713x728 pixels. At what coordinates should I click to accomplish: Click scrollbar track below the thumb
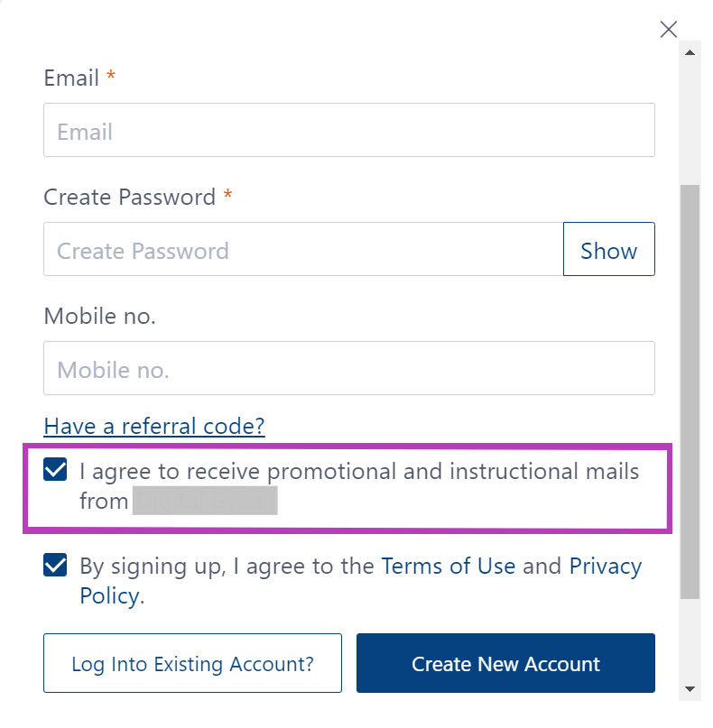pos(690,640)
